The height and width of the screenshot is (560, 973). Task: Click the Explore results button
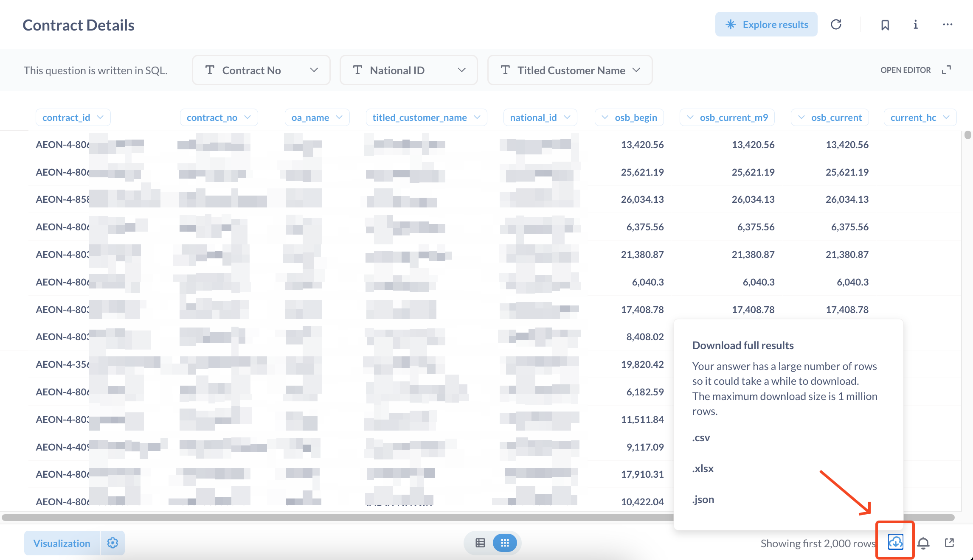(x=766, y=25)
